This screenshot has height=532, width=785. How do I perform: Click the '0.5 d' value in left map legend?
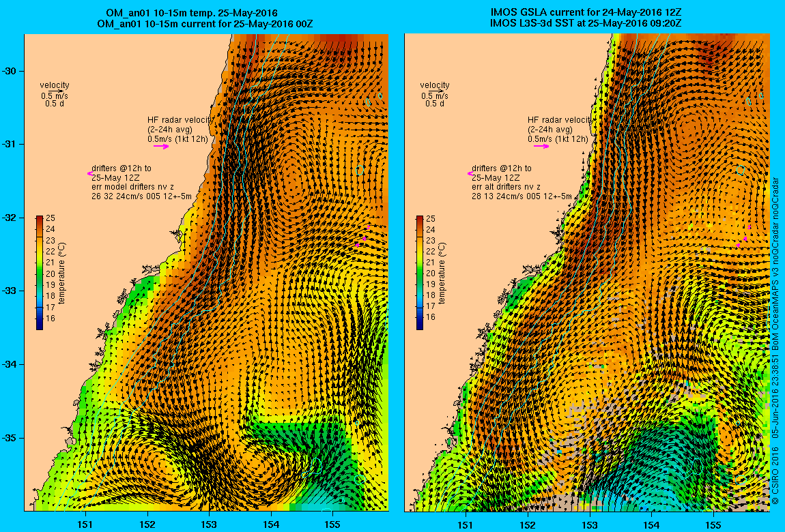(55, 104)
